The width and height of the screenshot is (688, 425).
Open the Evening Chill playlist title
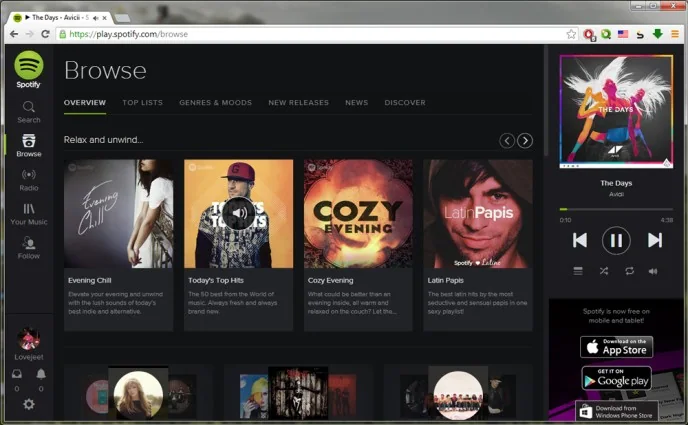pyautogui.click(x=90, y=280)
